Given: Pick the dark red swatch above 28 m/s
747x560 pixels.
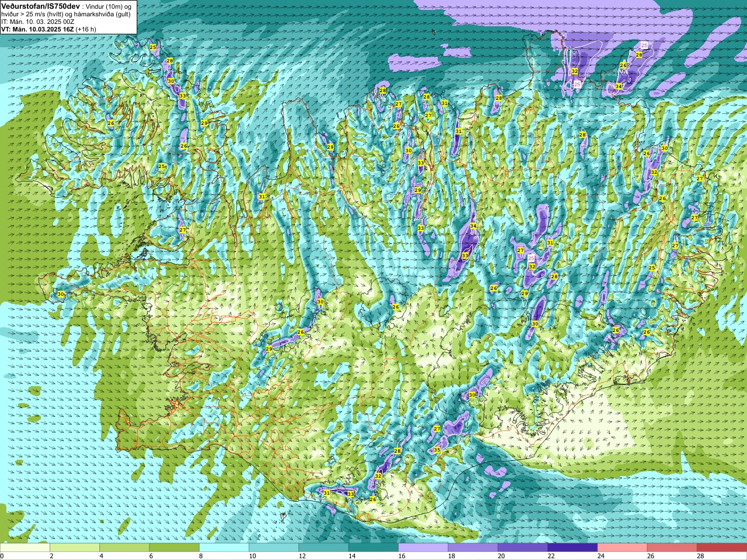Looking at the screenshot, I should (x=722, y=547).
